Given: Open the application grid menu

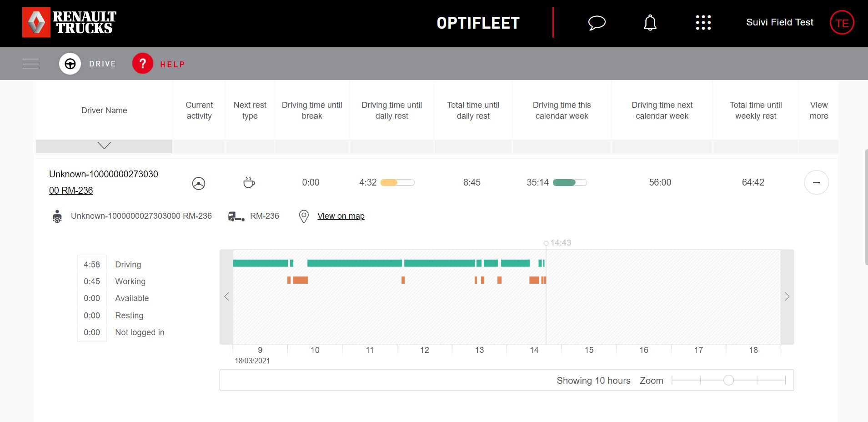Looking at the screenshot, I should [703, 22].
